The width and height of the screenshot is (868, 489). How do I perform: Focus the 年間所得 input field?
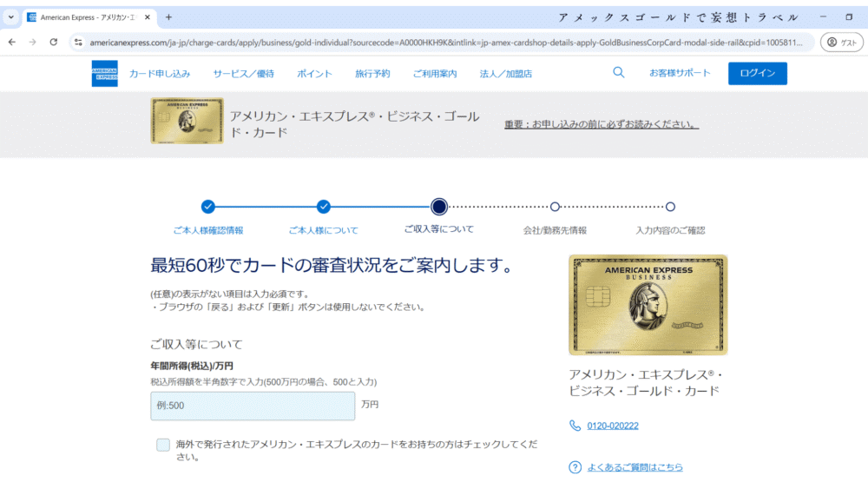253,406
